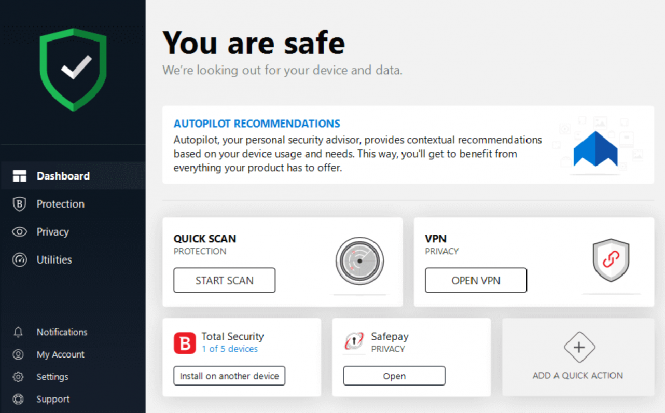665x413 pixels.
Task: Start a quick scan
Action: [224, 280]
